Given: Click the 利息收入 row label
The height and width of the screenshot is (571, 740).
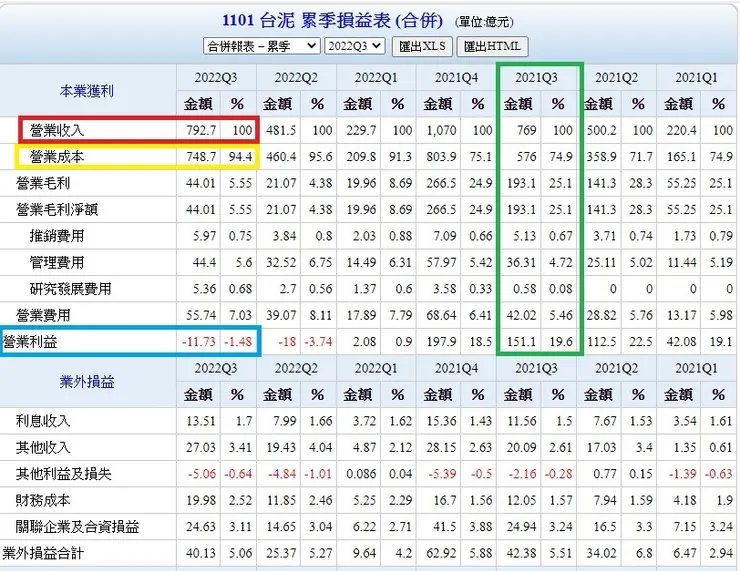Looking at the screenshot, I should tap(43, 420).
